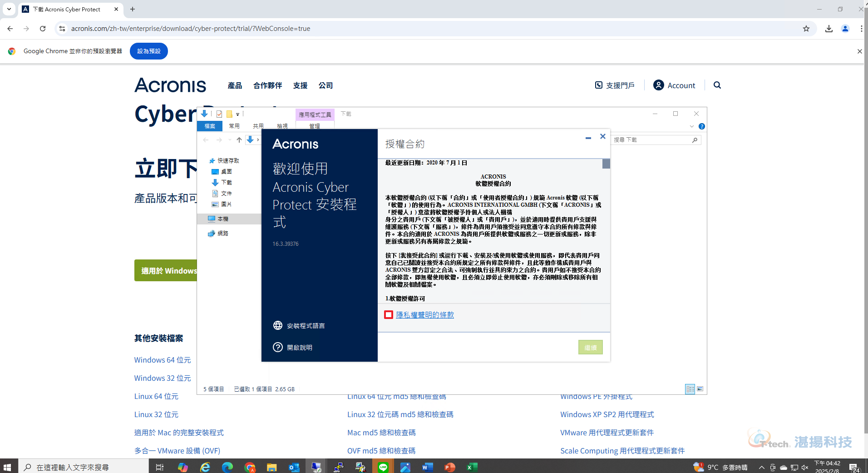
Task: Switch Explorer to details view icon
Action: point(690,389)
